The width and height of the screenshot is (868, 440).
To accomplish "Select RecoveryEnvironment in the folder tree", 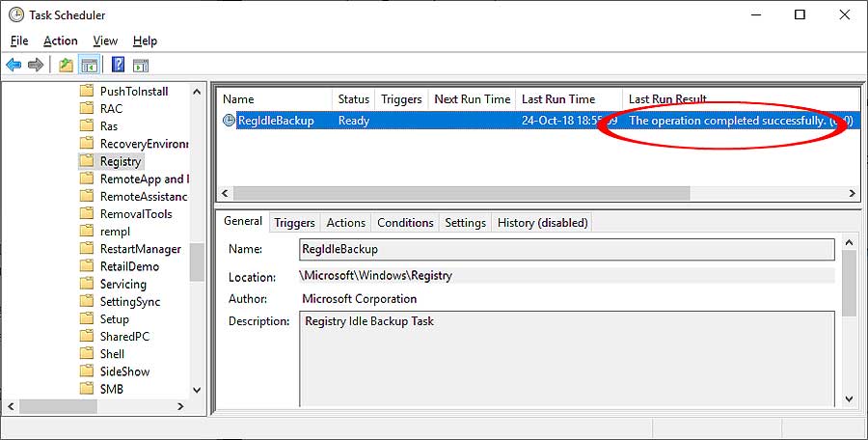I will (144, 144).
